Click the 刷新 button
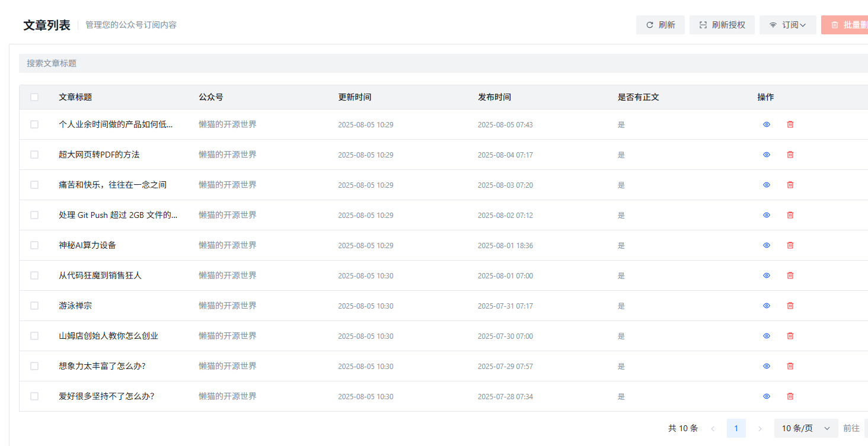This screenshot has width=868, height=446. click(x=660, y=25)
